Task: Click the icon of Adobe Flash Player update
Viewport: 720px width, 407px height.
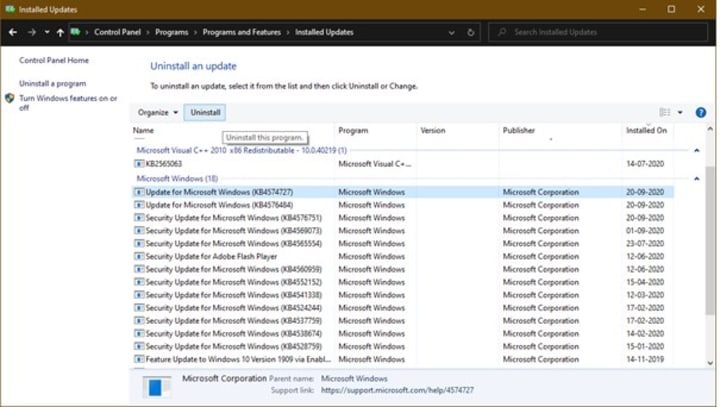Action: point(139,256)
